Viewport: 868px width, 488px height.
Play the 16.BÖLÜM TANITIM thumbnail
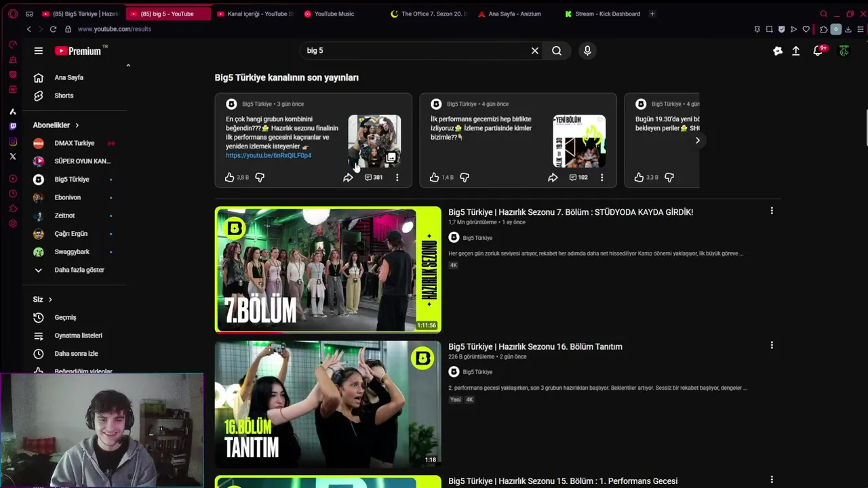tap(328, 404)
